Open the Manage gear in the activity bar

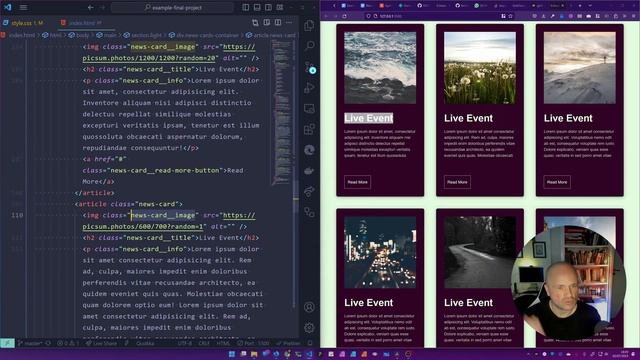(x=309, y=327)
